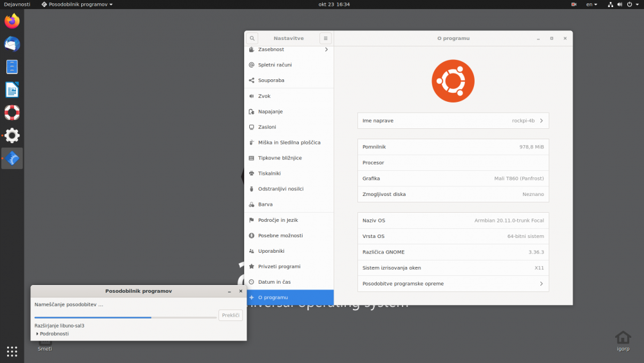Screen dimensions: 644x363
Task: Open Ime naprave device name row
Action: 453,121
